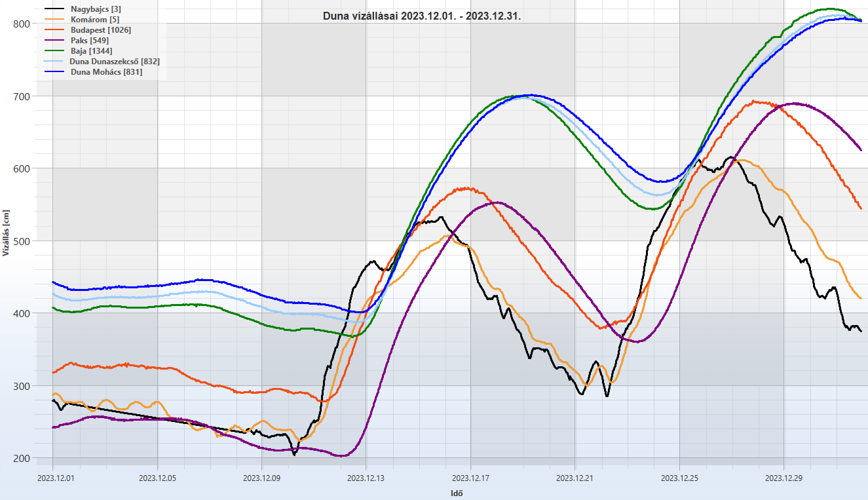The image size is (868, 500).
Task: Toggle the Nagybajcs [3] legend label
Action: (x=96, y=9)
